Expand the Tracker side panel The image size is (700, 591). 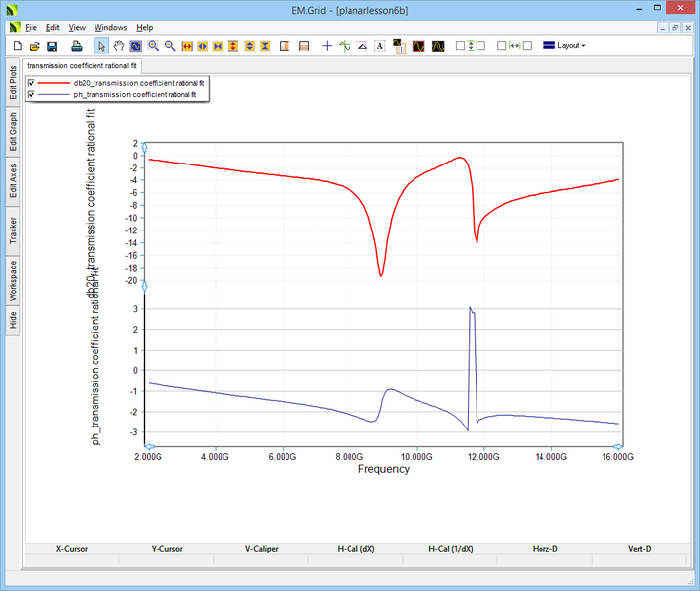coord(13,231)
